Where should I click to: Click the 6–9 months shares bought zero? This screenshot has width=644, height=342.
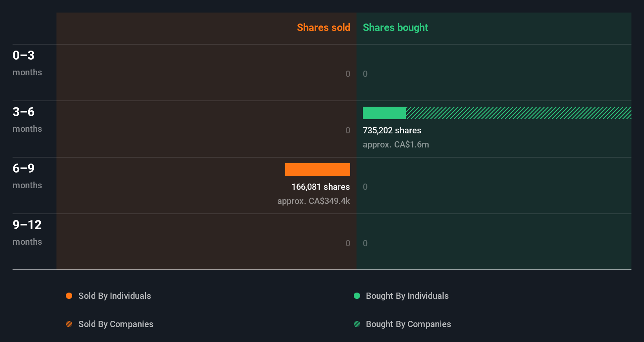tap(365, 187)
